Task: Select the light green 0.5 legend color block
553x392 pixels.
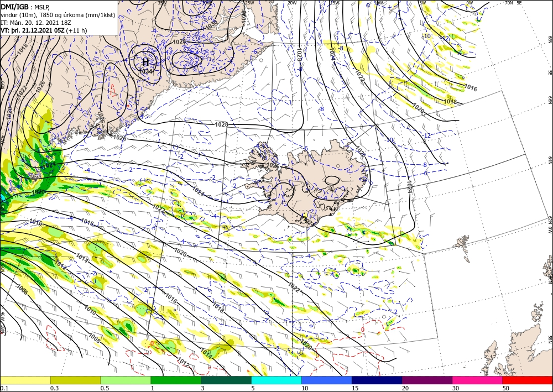Action: (x=126, y=380)
